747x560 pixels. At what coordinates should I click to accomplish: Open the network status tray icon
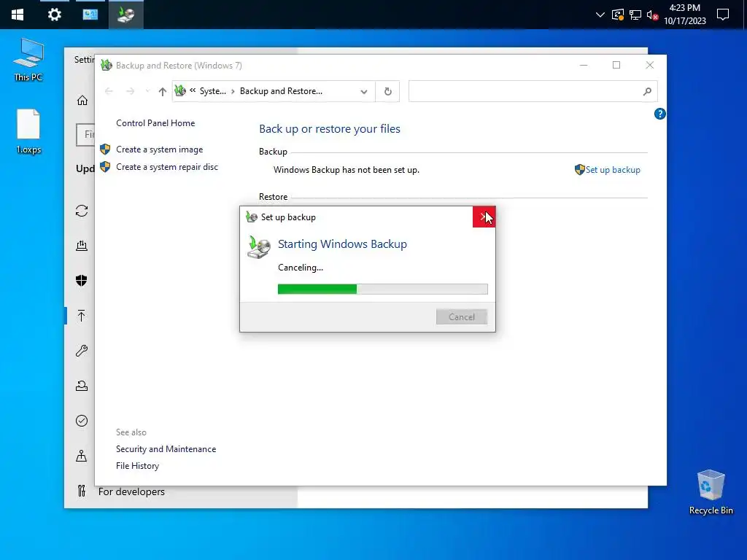[x=635, y=15]
